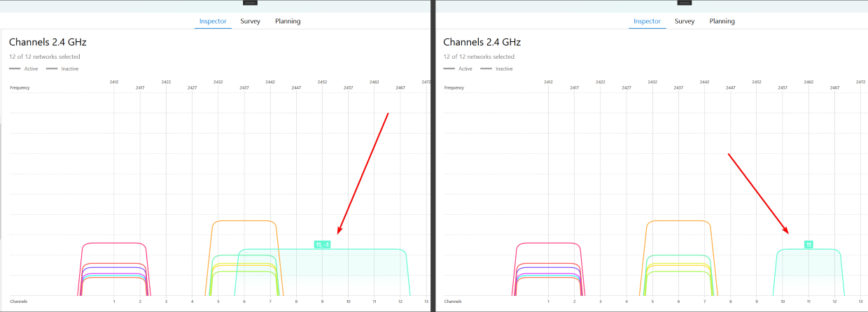Switch to the Survey tab in the left window
The width and height of the screenshot is (868, 312).
(250, 21)
